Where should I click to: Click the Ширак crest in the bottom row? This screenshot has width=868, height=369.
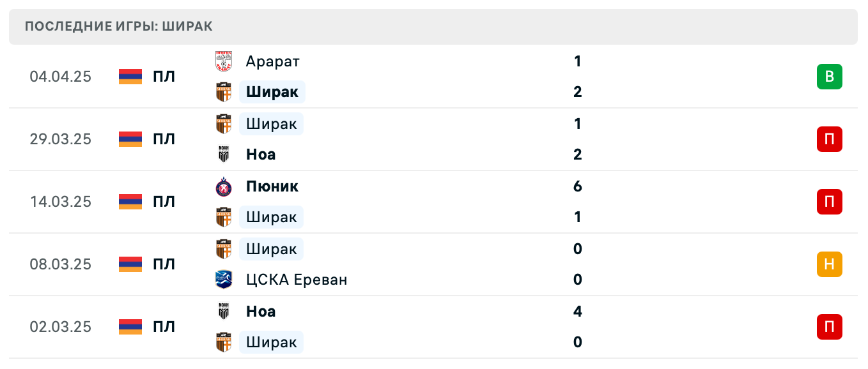(223, 342)
